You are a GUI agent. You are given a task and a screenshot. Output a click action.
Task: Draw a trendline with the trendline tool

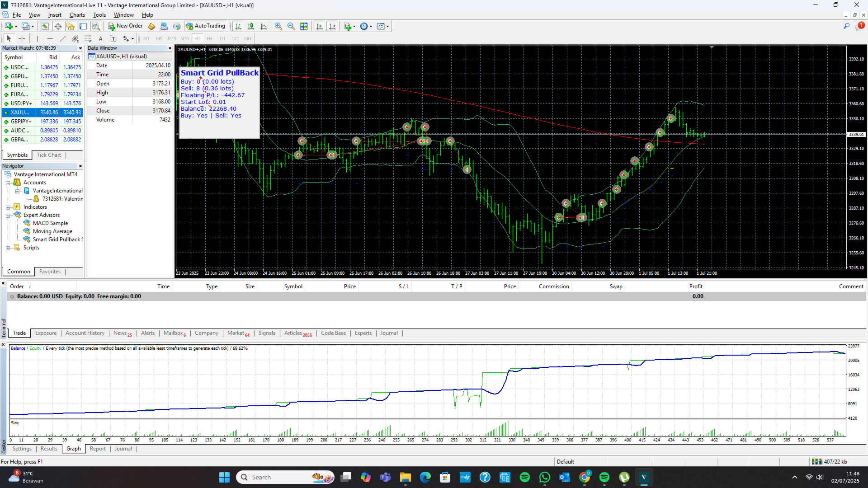(x=63, y=38)
